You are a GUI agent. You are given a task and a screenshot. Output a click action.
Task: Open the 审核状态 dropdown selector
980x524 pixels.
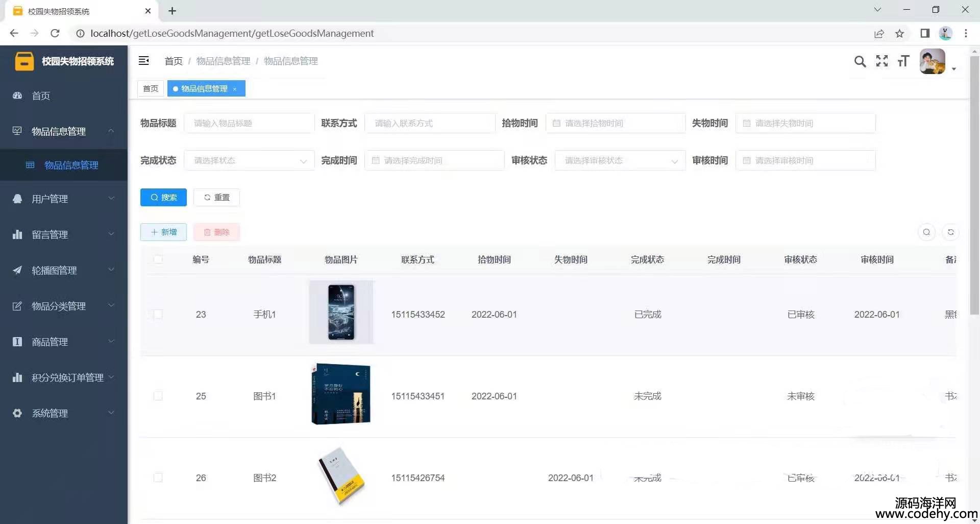coord(620,161)
